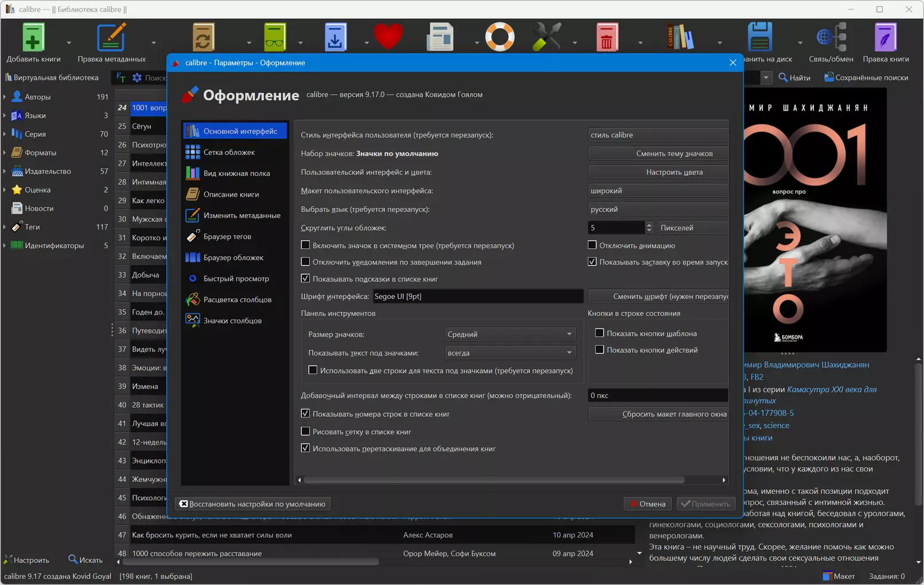
Task: Click the dialog's horizontal scrollbar
Action: 494,479
